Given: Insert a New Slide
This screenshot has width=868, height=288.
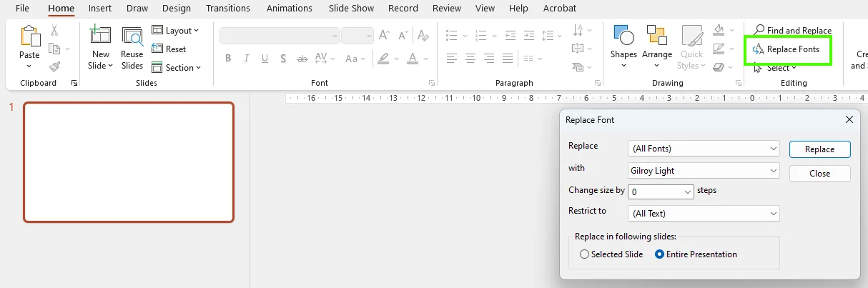Looking at the screenshot, I should [x=100, y=37].
